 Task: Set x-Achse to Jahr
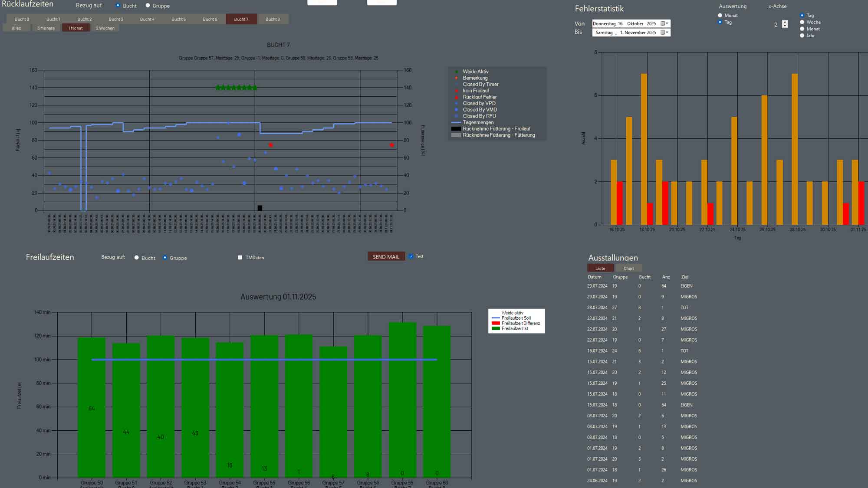click(x=802, y=36)
